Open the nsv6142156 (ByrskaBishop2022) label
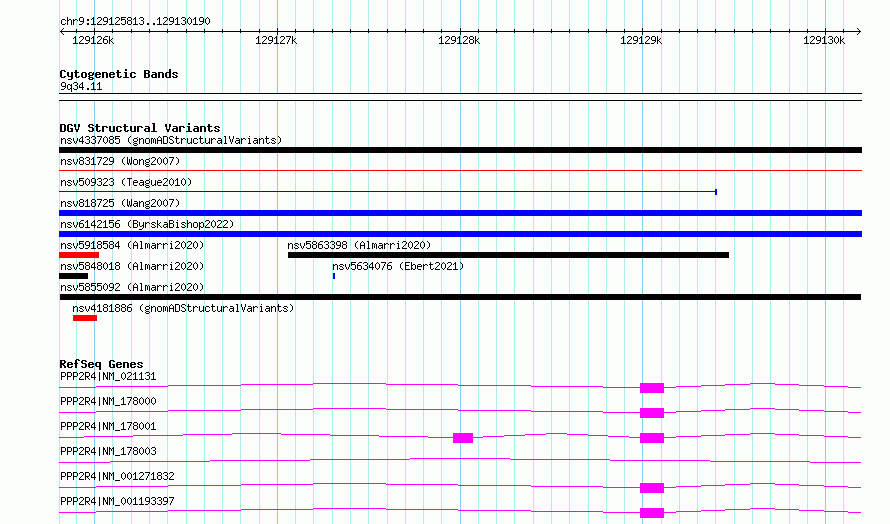This screenshot has width=890, height=524. (147, 224)
